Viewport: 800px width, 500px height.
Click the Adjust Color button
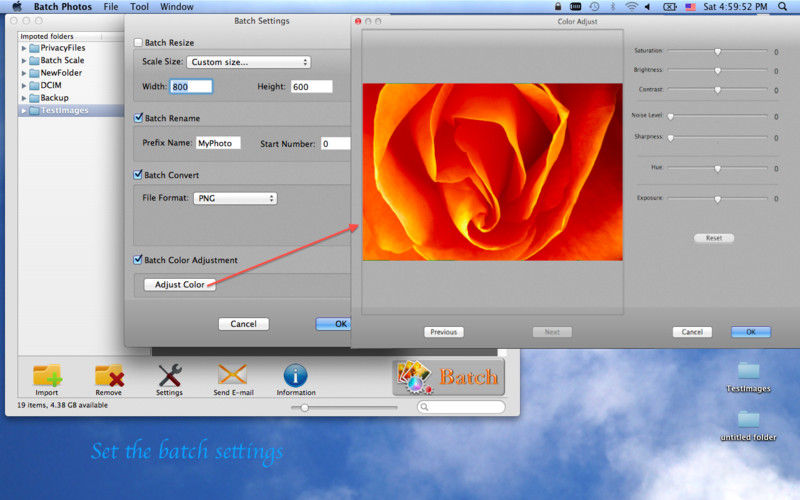[x=180, y=285]
